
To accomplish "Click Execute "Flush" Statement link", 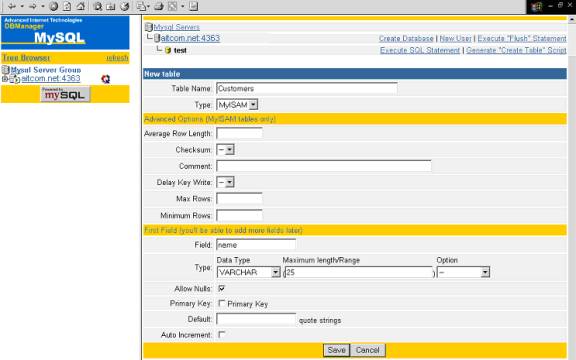I will pos(522,39).
